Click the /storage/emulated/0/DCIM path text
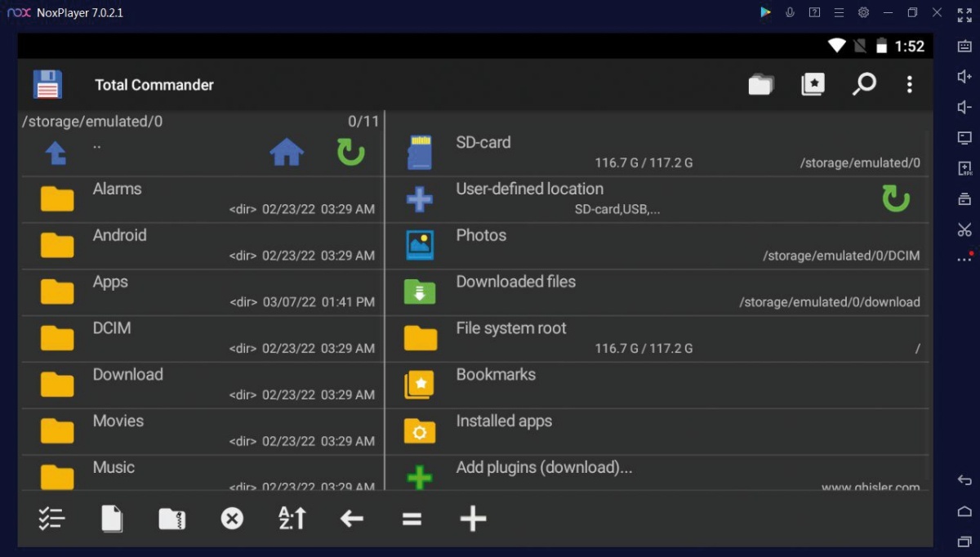Screen dimensions: 980x557 841,256
